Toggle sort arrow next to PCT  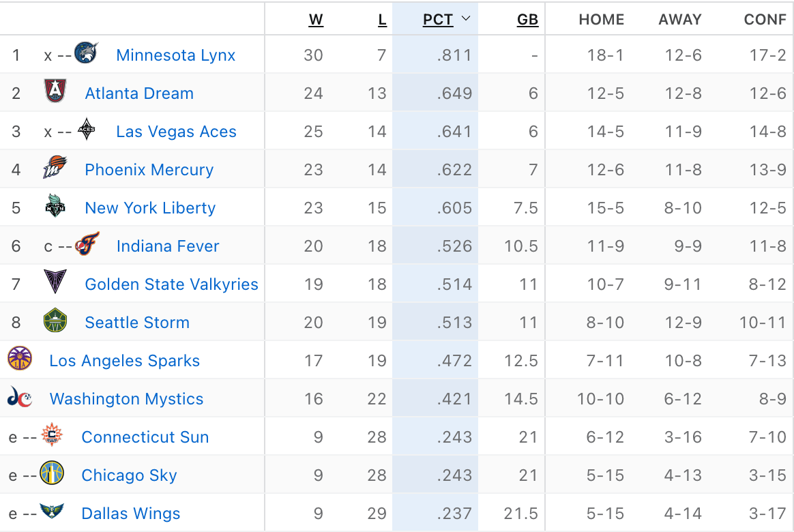(466, 18)
